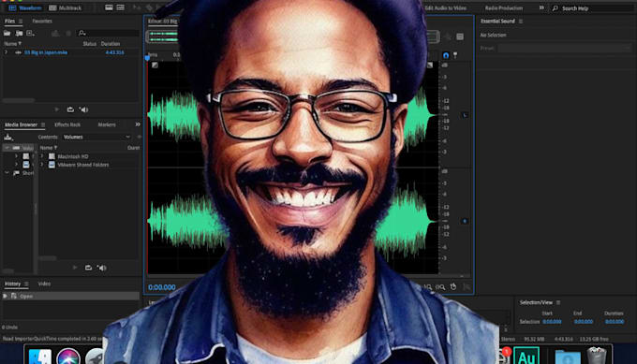Collapse the Volumes tree node
Screen dimensions: 637x364
tap(7, 148)
